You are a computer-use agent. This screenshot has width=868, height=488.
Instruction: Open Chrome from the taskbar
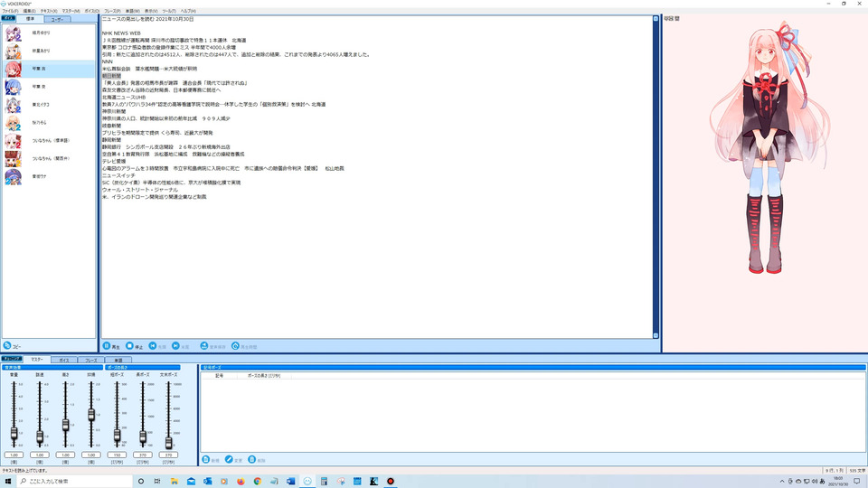[258, 482]
